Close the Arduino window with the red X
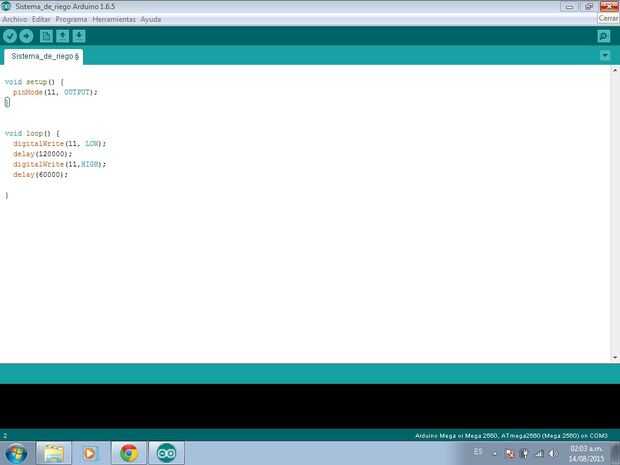The width and height of the screenshot is (620, 465). click(x=609, y=6)
